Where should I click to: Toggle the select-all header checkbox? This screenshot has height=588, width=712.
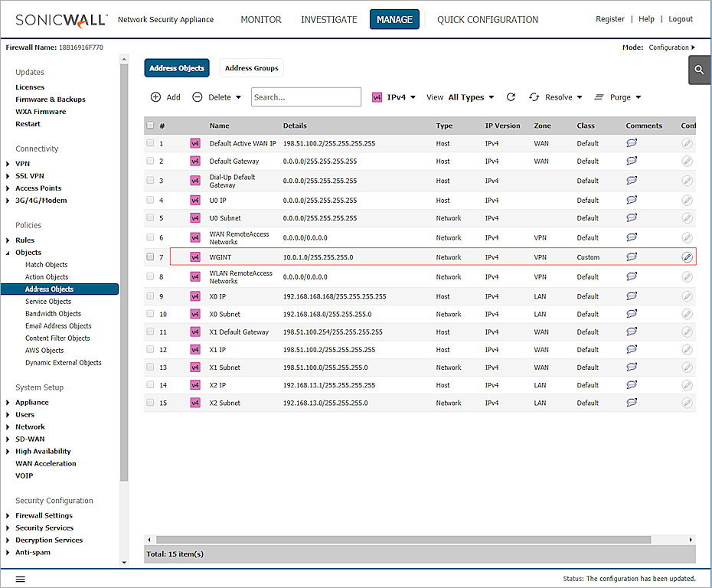(x=151, y=126)
